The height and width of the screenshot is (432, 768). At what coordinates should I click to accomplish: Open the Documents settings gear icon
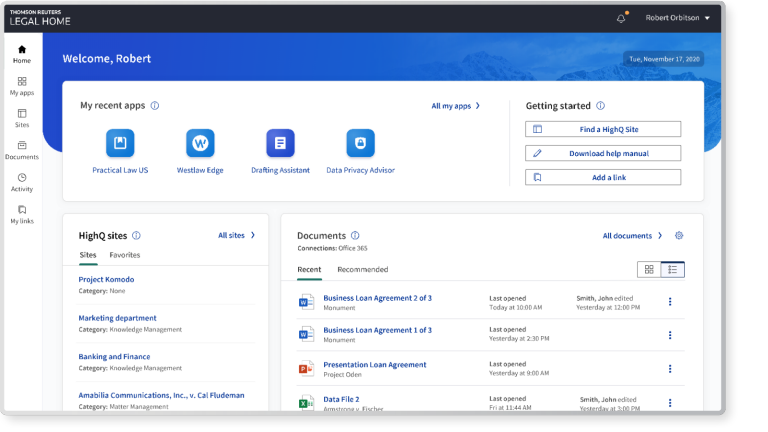click(679, 236)
